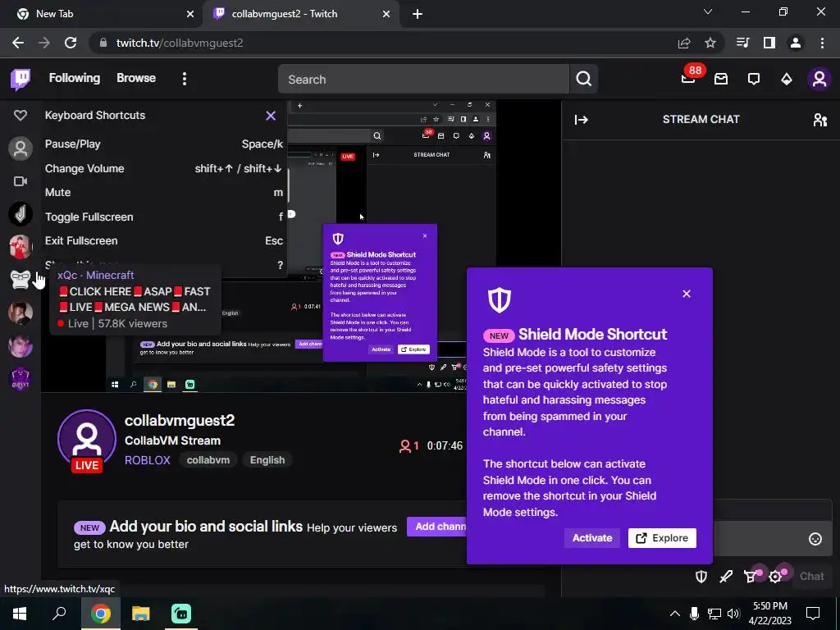Image resolution: width=840 pixels, height=630 pixels.
Task: Click the address bar URL twitch.tv/collabvmguest2
Action: [180, 43]
